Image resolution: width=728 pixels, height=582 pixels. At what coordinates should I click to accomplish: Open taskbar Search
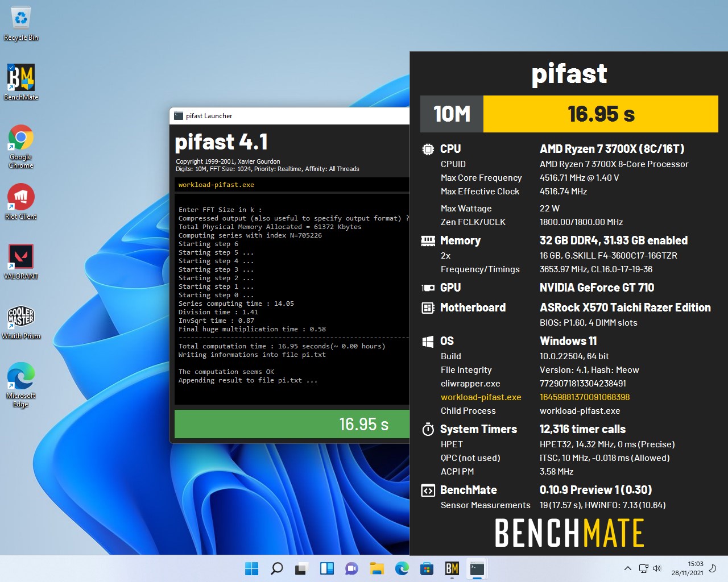(x=277, y=568)
